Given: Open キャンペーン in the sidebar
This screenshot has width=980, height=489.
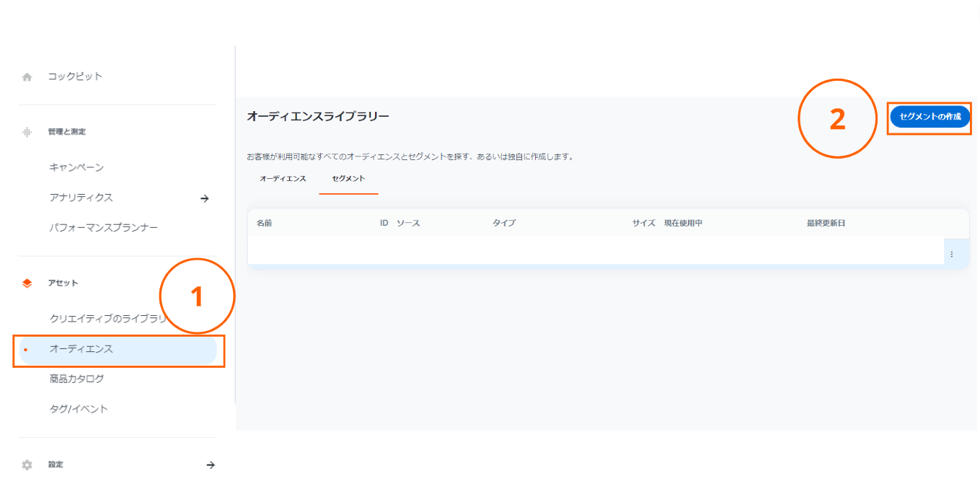Looking at the screenshot, I should pos(76,168).
